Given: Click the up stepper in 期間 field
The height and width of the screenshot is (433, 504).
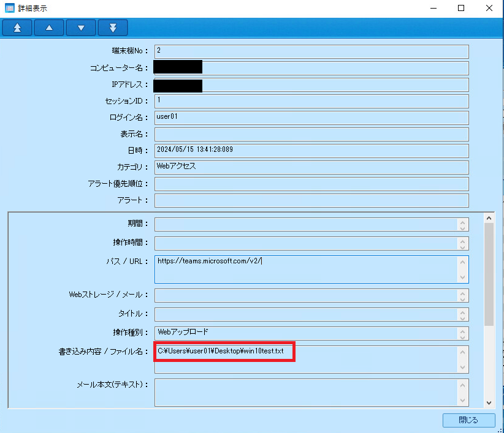Looking at the screenshot, I should [463, 222].
